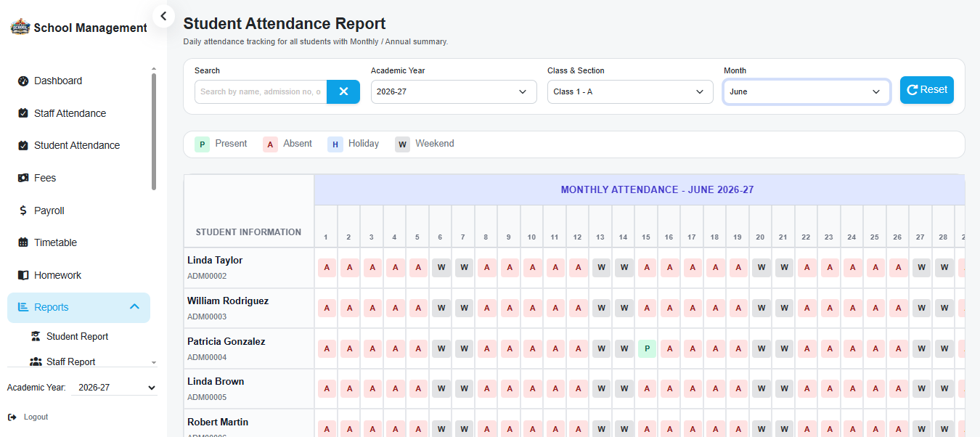
Task: Collapse the sidebar with the arrow button
Action: pos(163,15)
